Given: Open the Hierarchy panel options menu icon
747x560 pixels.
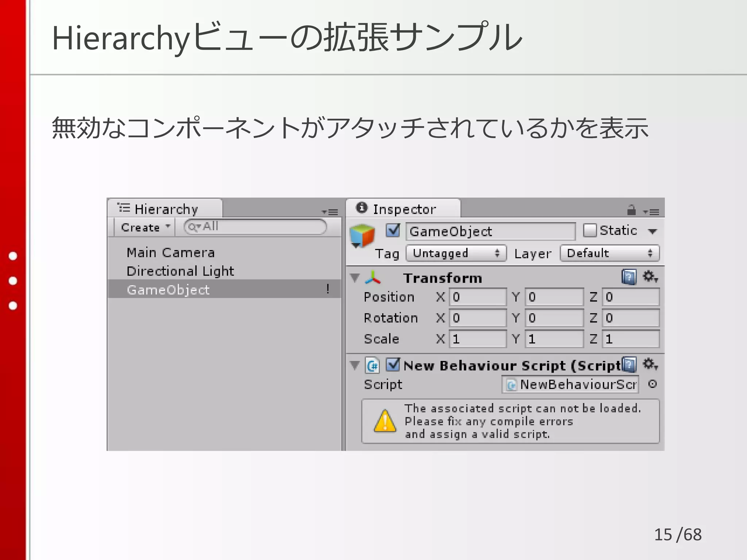Looking at the screenshot, I should click(330, 211).
